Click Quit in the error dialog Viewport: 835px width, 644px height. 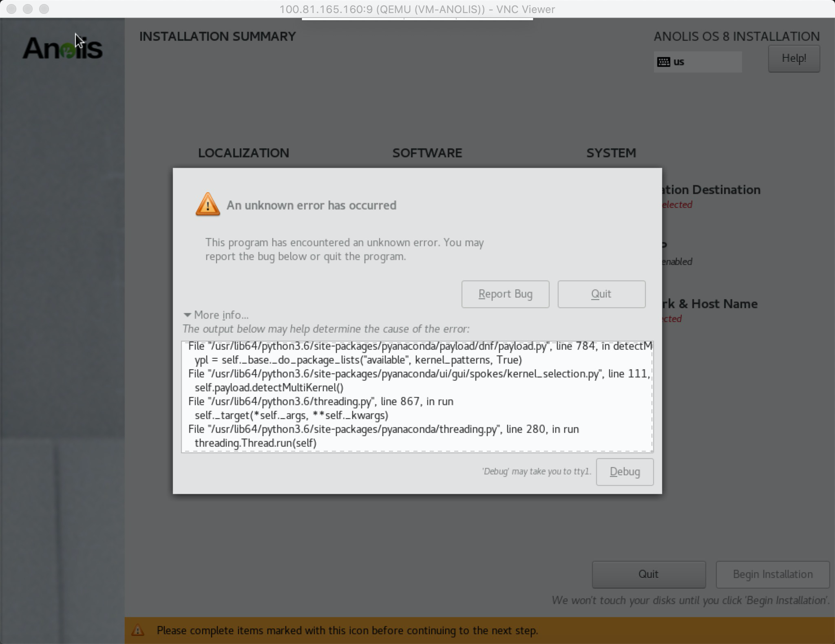point(601,294)
